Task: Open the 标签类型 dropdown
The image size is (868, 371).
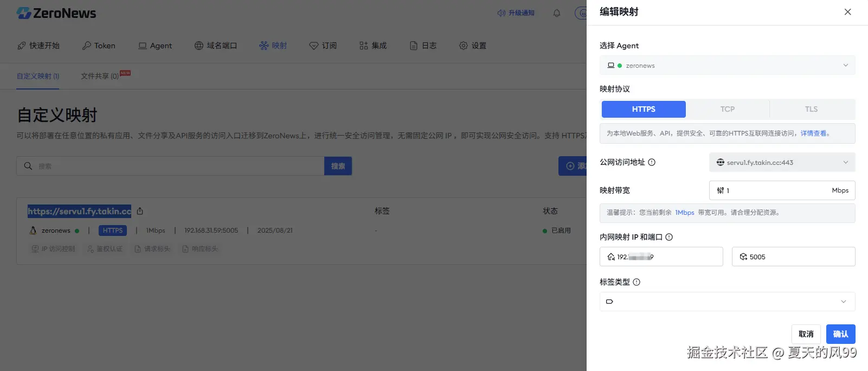Action: pyautogui.click(x=727, y=302)
